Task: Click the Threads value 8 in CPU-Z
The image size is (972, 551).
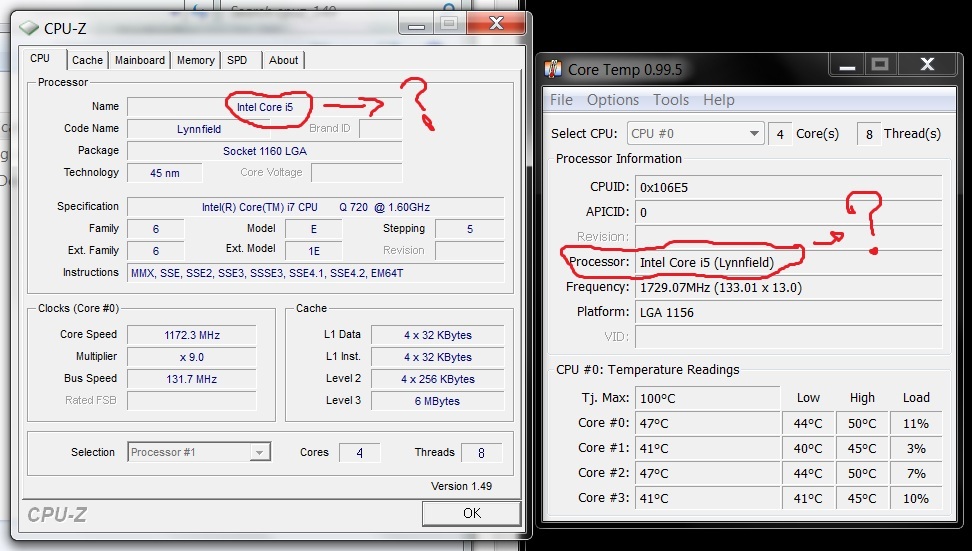Action: [x=481, y=453]
